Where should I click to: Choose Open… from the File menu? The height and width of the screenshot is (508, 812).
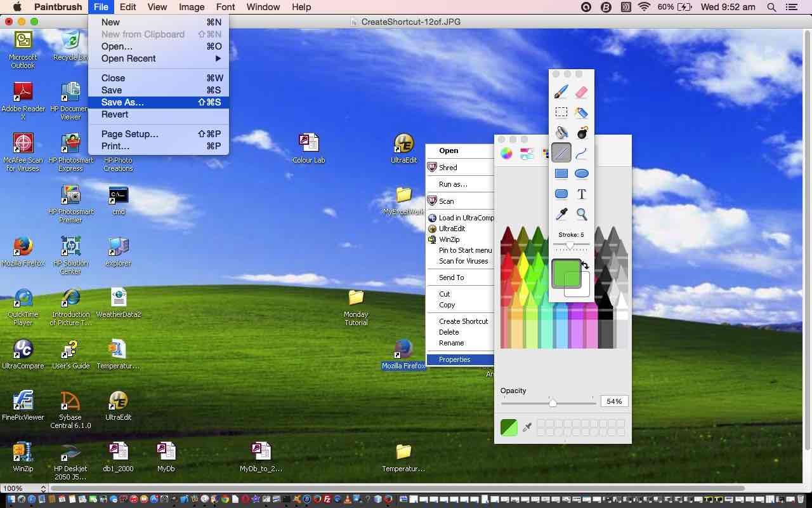click(x=159, y=46)
